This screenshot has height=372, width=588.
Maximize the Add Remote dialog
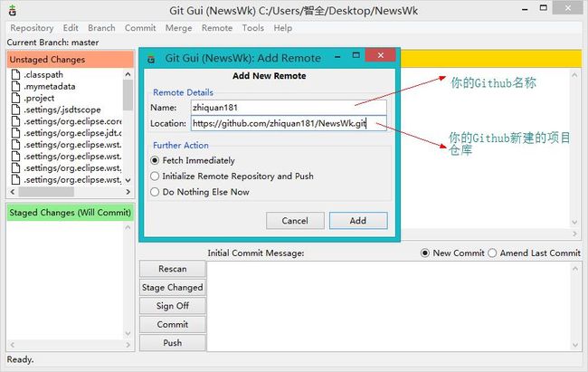pos(356,55)
